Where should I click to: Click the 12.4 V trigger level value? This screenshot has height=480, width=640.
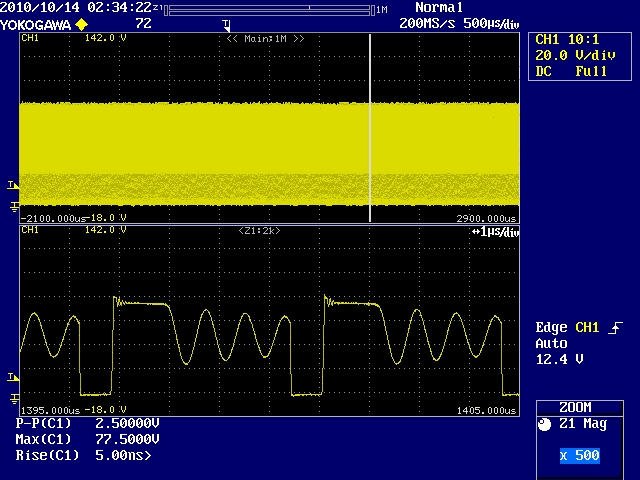pos(560,358)
